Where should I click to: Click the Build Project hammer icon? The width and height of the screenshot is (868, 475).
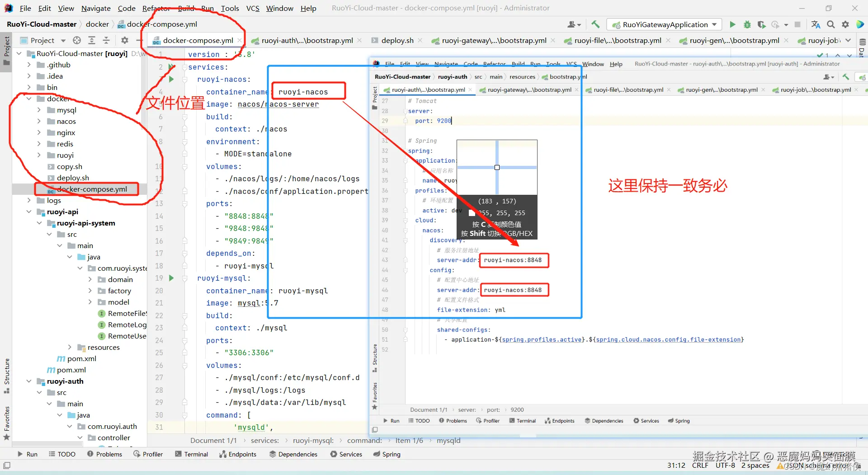595,24
